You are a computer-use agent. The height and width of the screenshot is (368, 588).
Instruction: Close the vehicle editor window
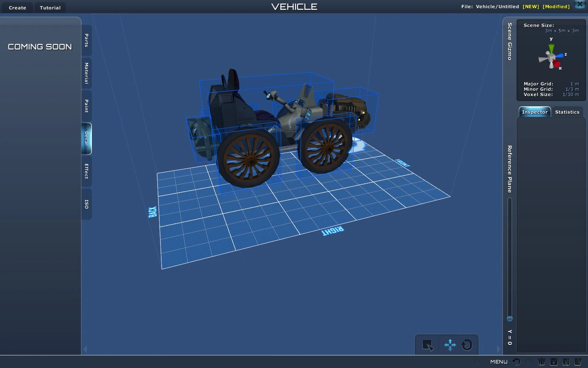580,4
